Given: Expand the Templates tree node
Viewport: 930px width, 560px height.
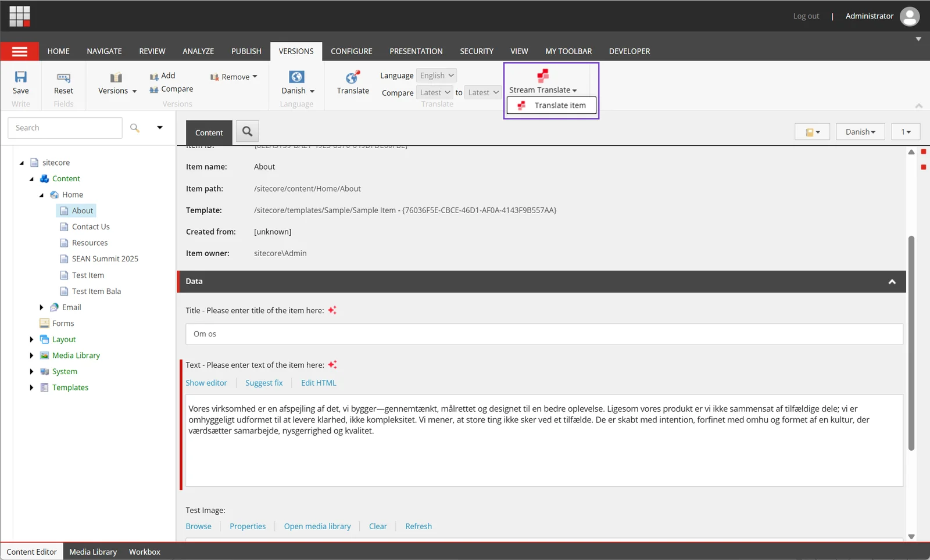Looking at the screenshot, I should point(31,387).
